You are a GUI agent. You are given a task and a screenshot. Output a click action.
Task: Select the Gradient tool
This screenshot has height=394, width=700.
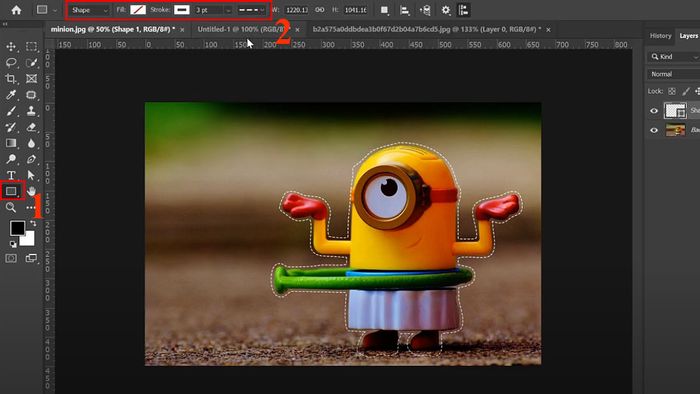[x=11, y=143]
